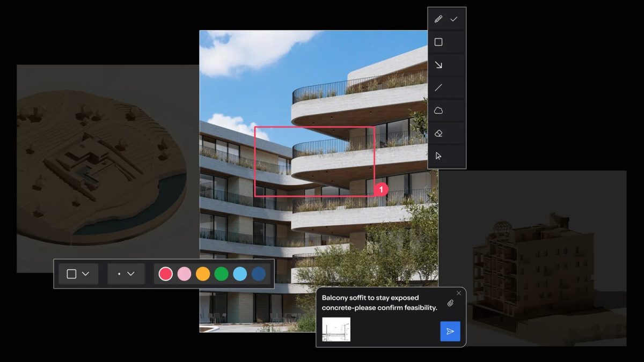Select the pencil drawing tool
644x362 pixels.
tap(438, 19)
